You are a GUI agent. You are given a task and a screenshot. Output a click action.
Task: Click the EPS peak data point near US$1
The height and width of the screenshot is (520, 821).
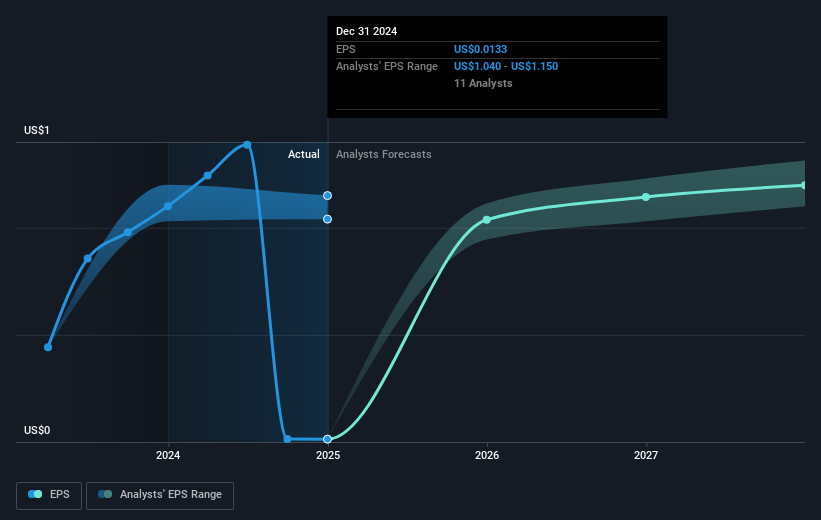[247, 145]
